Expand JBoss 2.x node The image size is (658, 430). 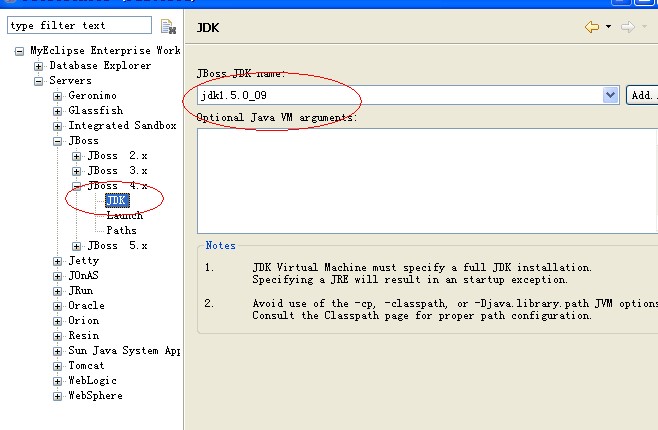[76, 156]
